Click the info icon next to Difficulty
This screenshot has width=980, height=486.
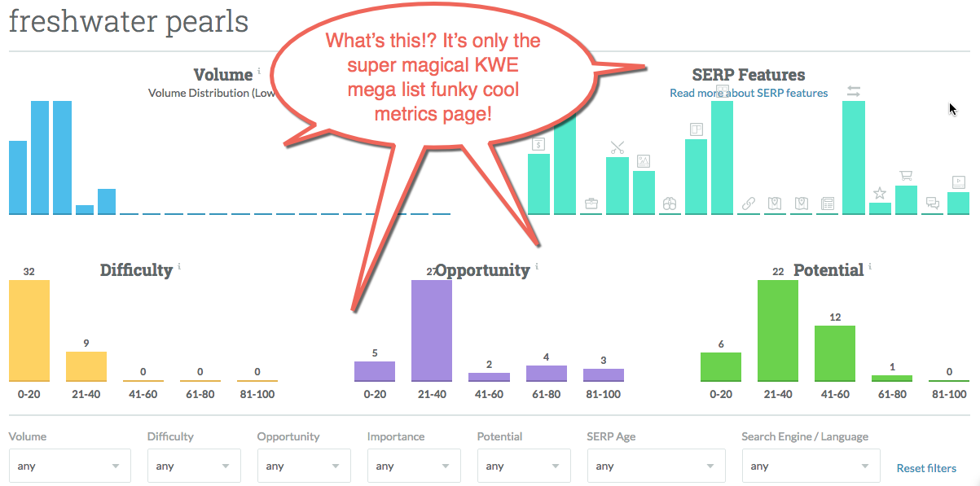[x=179, y=266]
